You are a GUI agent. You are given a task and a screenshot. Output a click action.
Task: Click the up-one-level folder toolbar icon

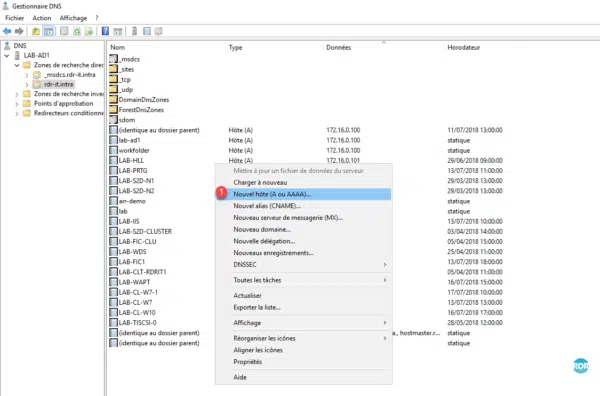(x=36, y=31)
